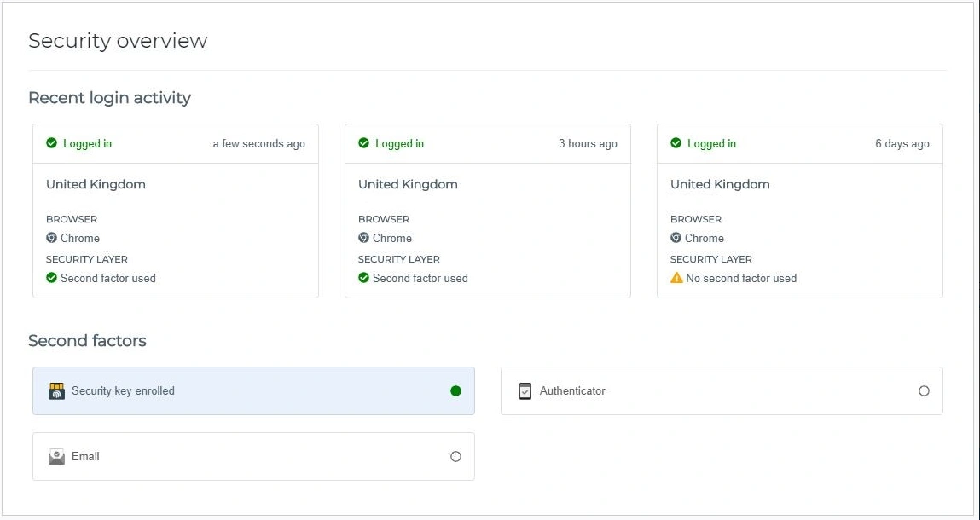Click the green check beside the first Logged in

tap(52, 143)
